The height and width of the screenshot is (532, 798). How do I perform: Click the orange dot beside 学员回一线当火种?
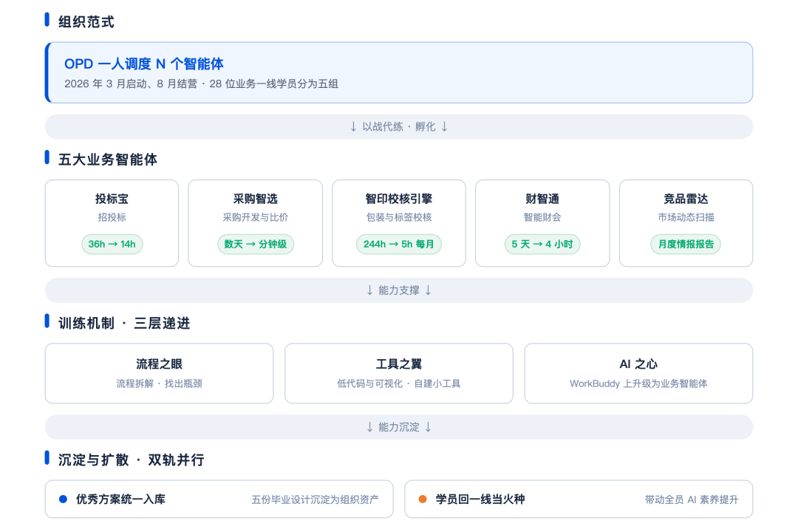(423, 499)
